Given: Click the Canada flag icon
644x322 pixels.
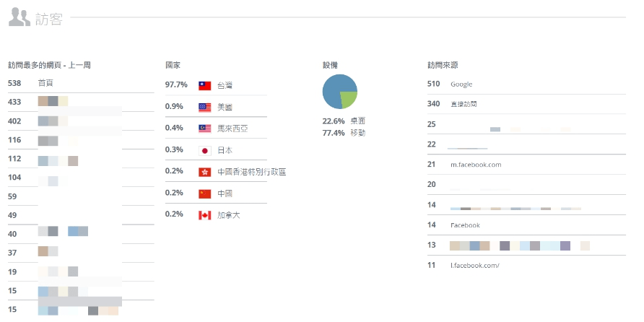Looking at the screenshot, I should coord(204,215).
